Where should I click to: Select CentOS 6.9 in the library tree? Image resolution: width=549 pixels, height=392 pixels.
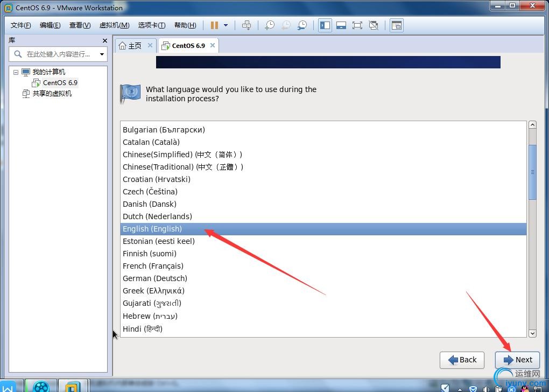coord(60,83)
